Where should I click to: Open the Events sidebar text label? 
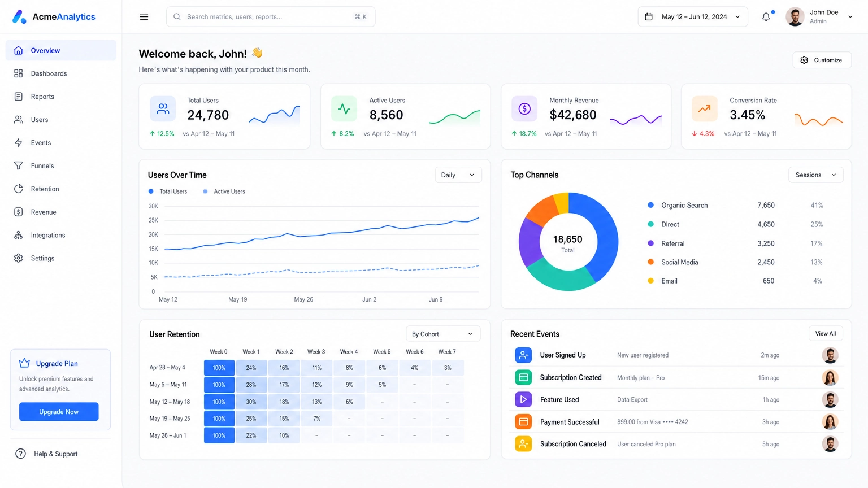pyautogui.click(x=41, y=142)
